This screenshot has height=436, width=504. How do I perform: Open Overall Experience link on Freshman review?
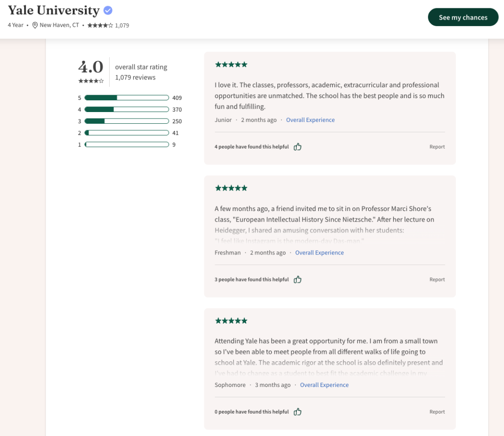(320, 253)
